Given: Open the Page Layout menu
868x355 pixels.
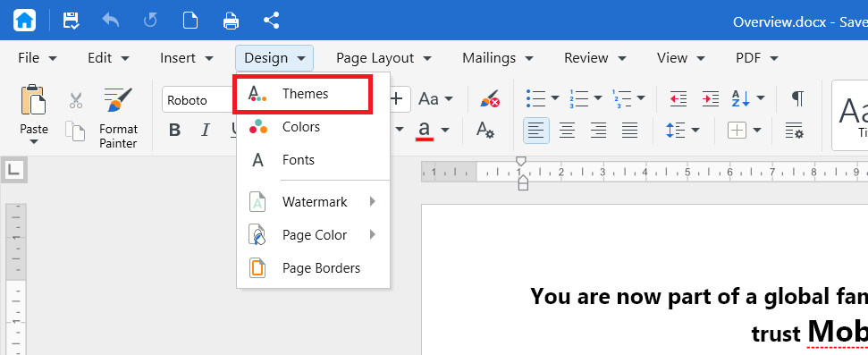Looking at the screenshot, I should 383,58.
